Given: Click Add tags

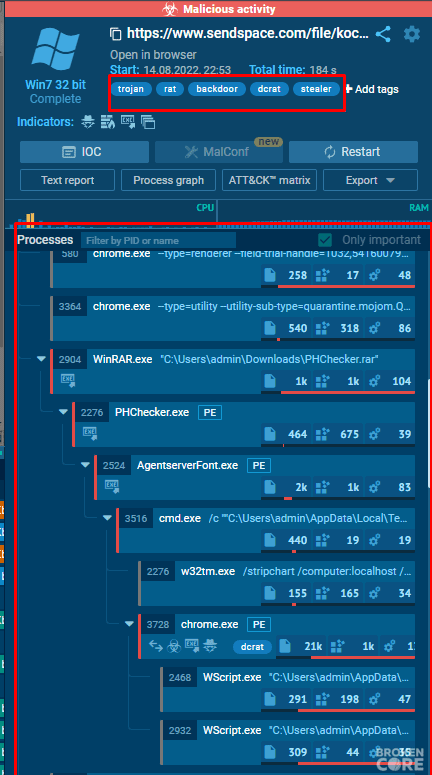Looking at the screenshot, I should [x=372, y=89].
